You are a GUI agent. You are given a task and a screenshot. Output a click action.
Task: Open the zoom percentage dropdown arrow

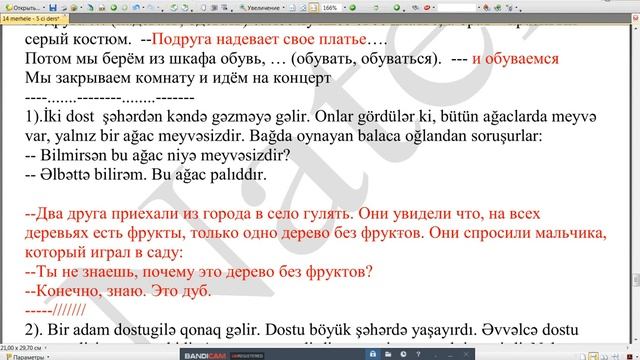pos(345,8)
